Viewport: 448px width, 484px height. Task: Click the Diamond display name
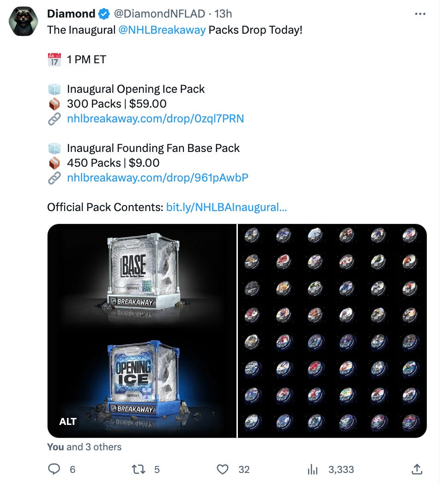pyautogui.click(x=71, y=14)
